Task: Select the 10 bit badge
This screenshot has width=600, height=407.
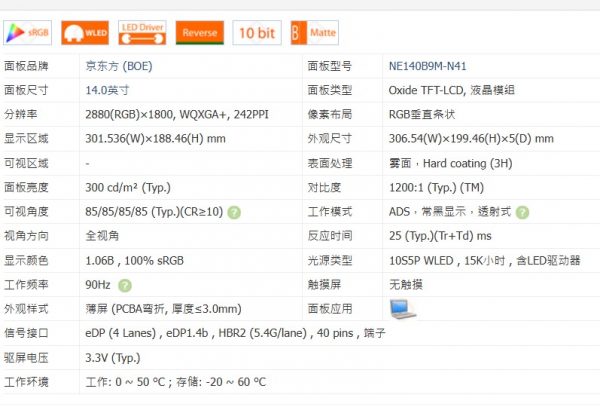Action: pos(257,32)
